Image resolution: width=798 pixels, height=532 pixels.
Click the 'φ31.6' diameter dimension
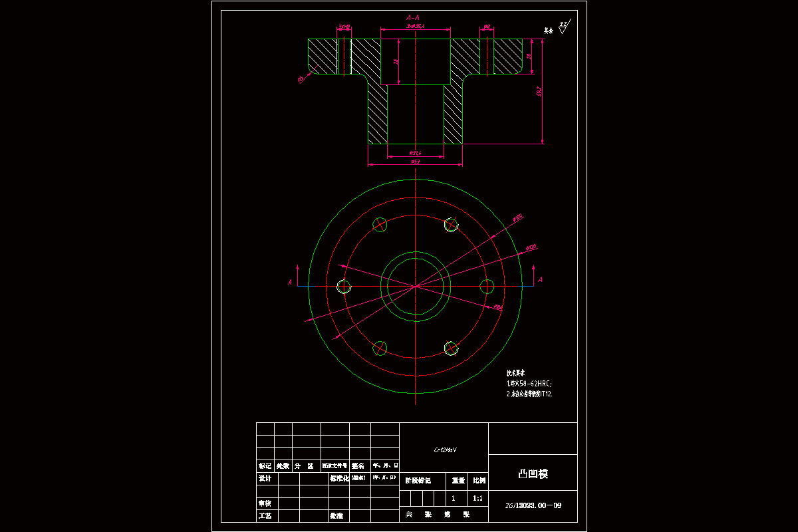pos(415,153)
